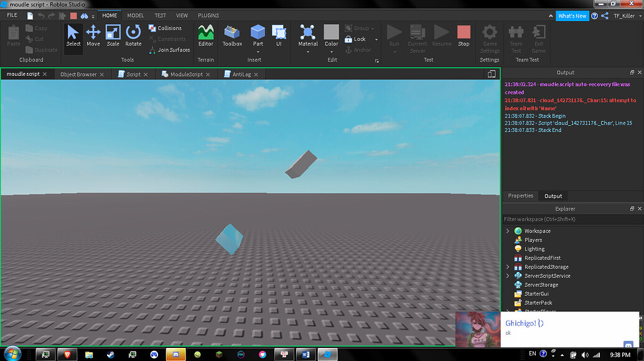Stop the running test
Viewport: 644px width, 361px height.
click(x=464, y=35)
